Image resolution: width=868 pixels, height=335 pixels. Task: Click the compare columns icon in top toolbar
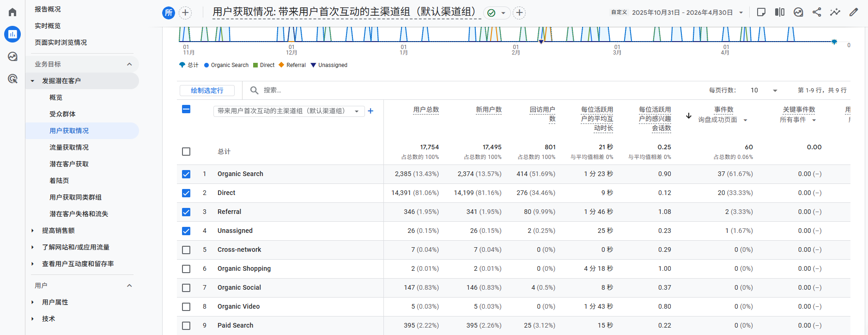780,12
